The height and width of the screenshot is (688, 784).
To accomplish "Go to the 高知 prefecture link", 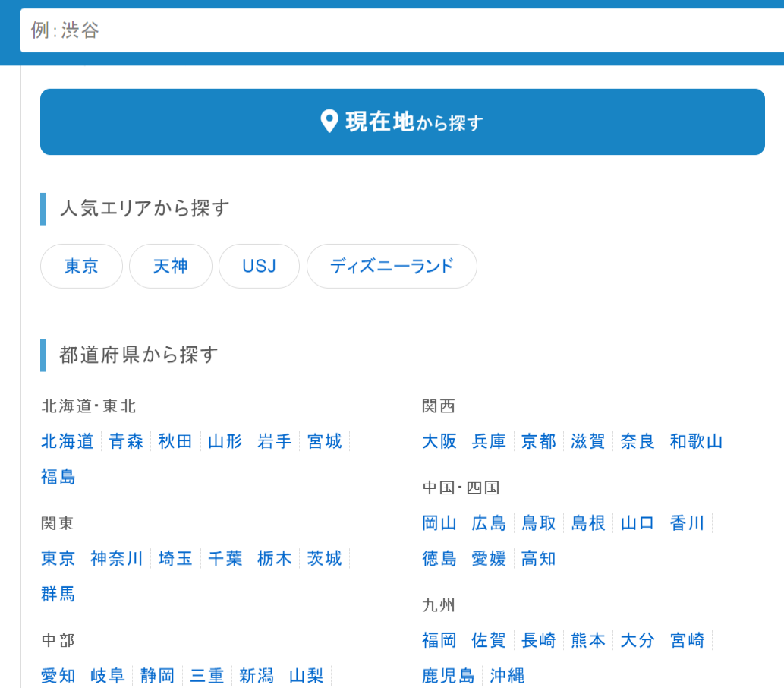I will click(539, 559).
